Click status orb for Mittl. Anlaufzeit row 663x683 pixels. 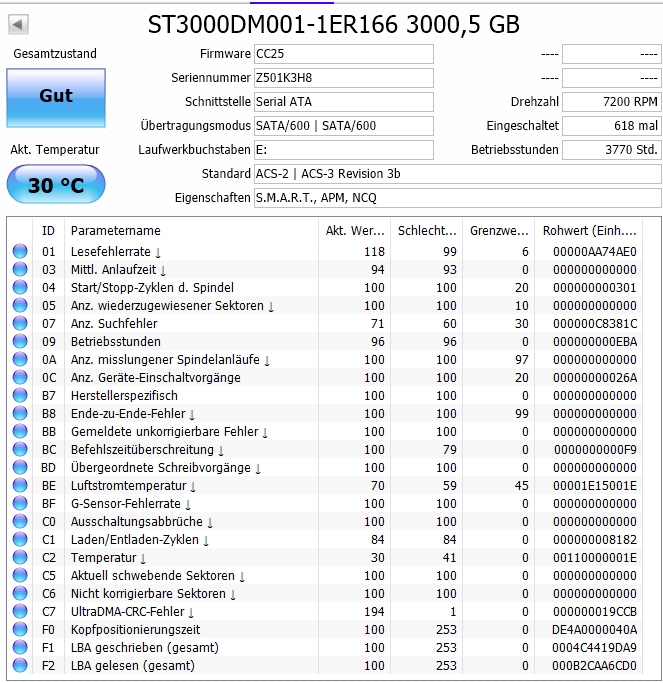click(20, 269)
